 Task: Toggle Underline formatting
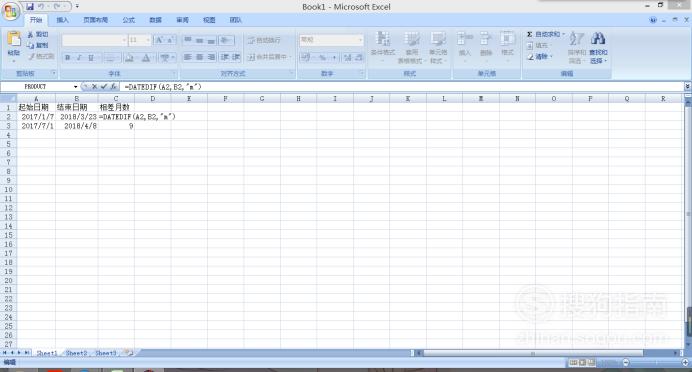pos(91,57)
